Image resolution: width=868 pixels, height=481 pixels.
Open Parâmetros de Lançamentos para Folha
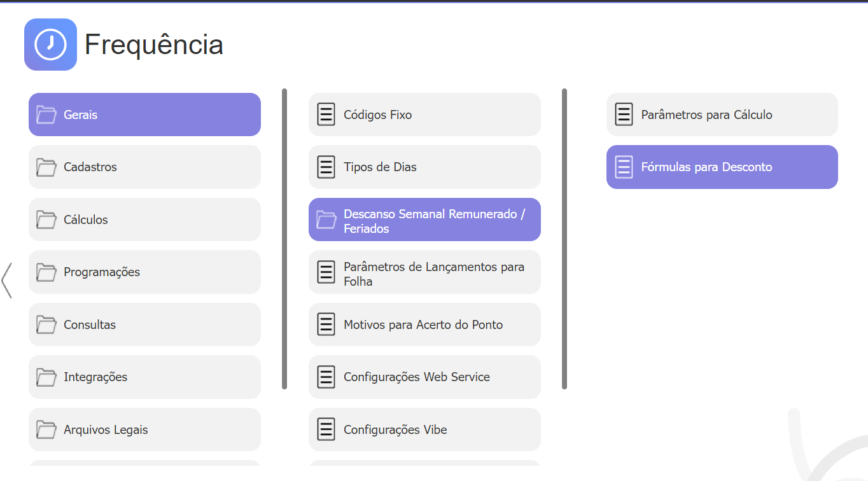pos(424,272)
